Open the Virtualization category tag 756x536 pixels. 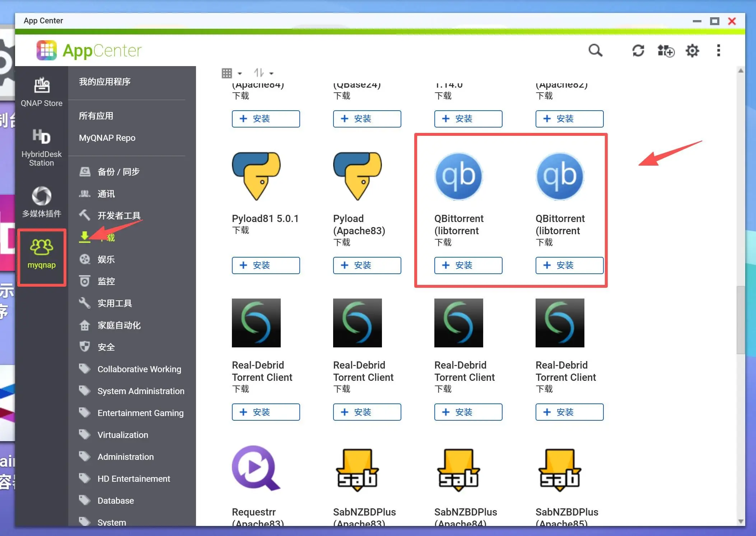click(x=122, y=435)
